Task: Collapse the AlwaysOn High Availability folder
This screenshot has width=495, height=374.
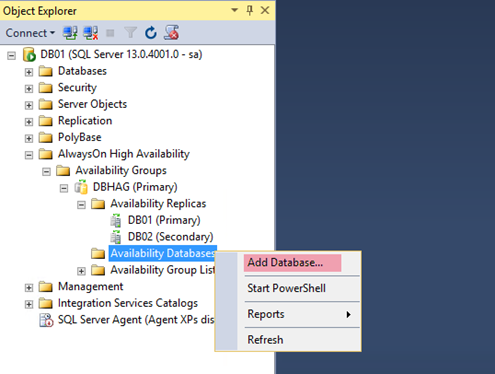Action: click(29, 155)
